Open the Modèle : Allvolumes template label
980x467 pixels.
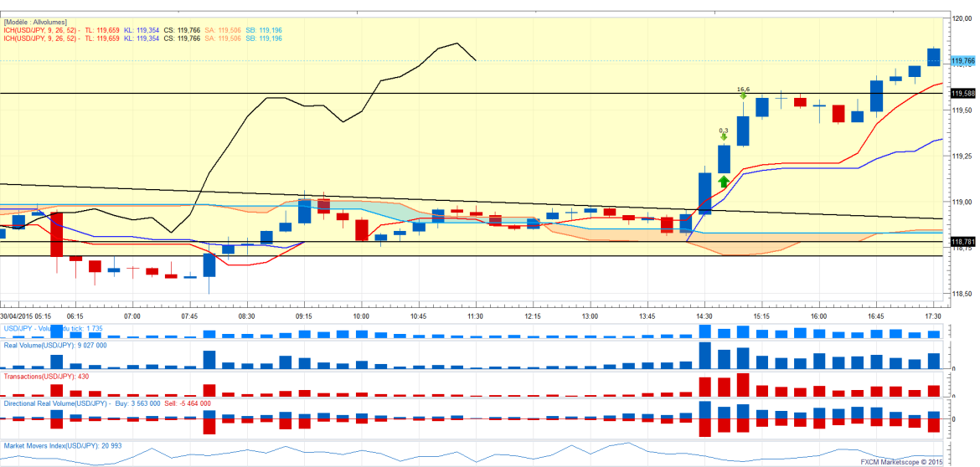pyautogui.click(x=36, y=21)
